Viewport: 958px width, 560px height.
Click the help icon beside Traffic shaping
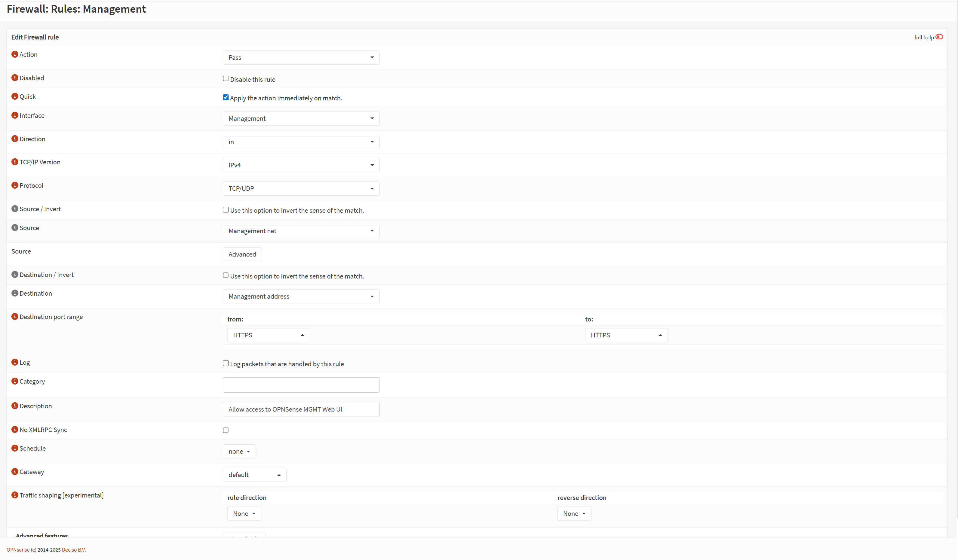(x=15, y=495)
